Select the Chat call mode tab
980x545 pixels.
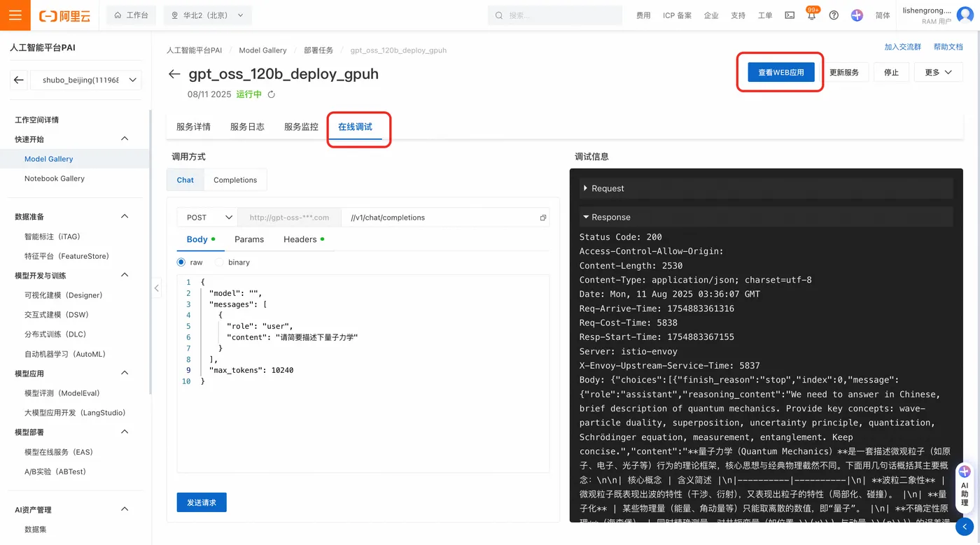tap(185, 180)
